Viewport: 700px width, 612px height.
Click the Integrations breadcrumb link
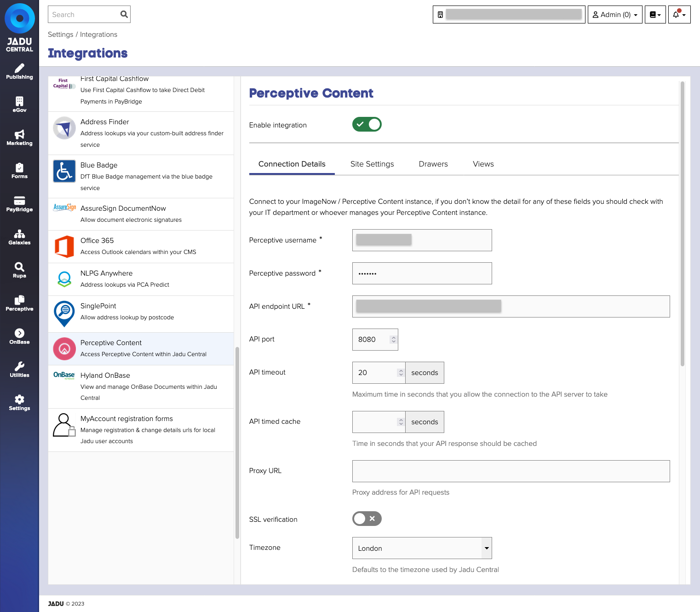coord(98,35)
